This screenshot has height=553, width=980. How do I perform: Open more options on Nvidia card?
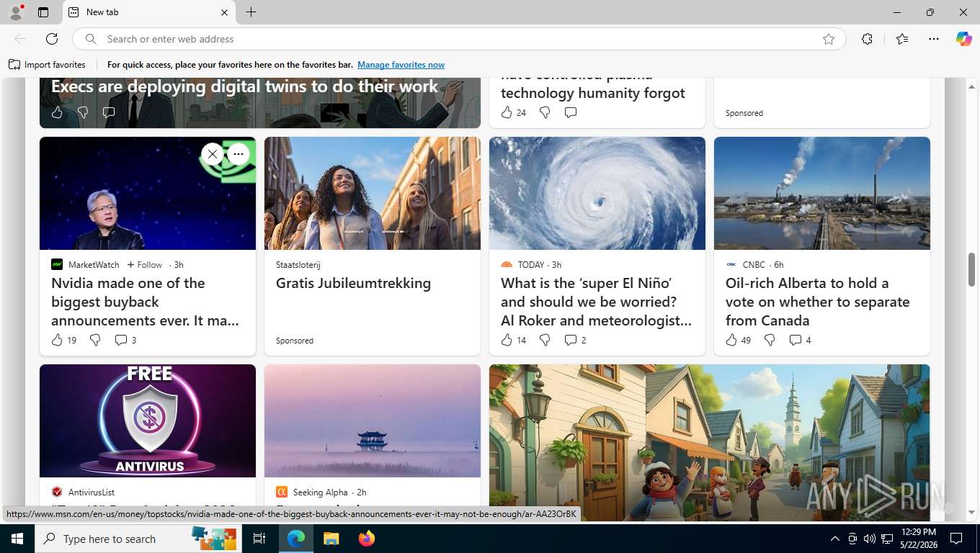click(x=238, y=154)
